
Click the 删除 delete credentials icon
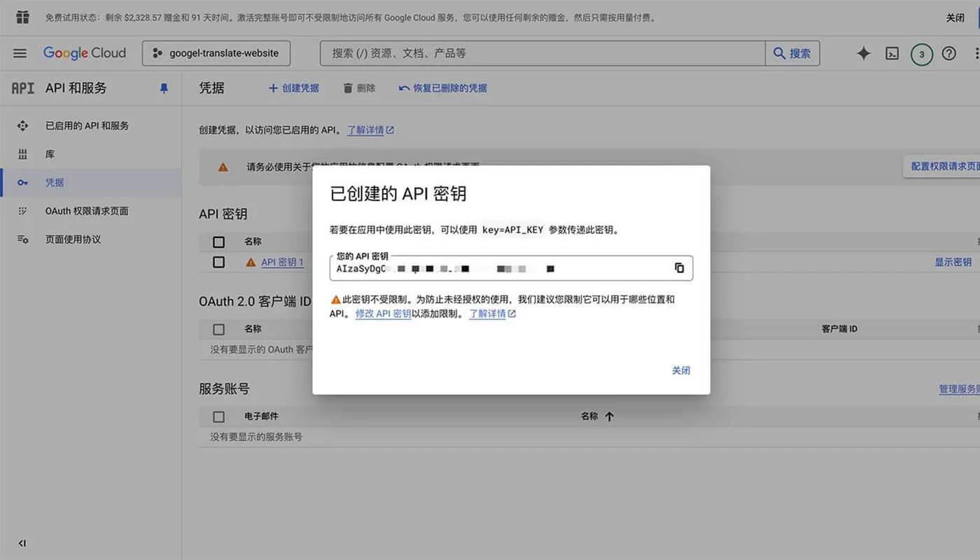358,88
